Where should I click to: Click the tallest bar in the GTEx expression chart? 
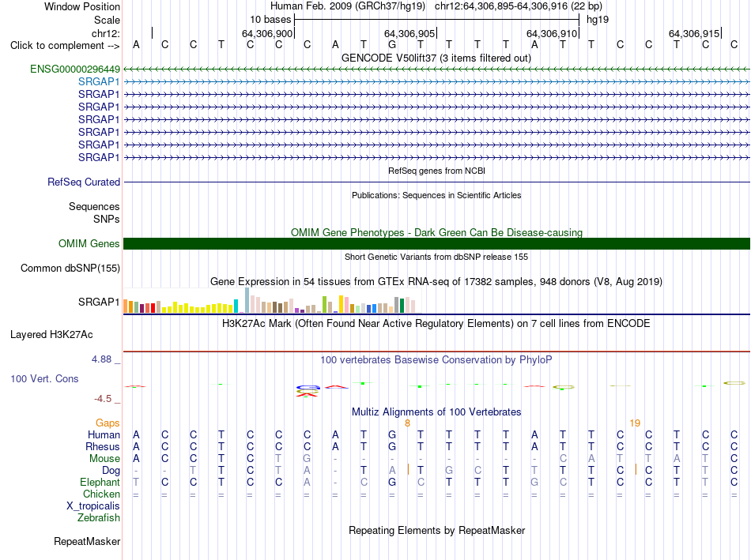pyautogui.click(x=247, y=300)
